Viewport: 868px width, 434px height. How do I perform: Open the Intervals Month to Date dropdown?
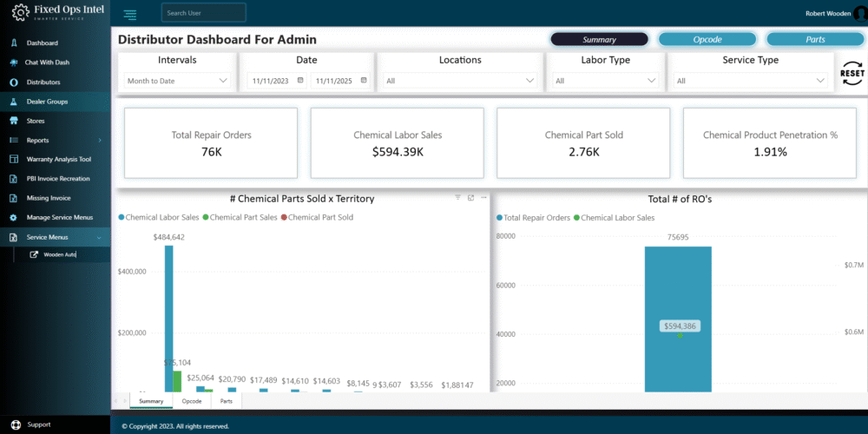177,81
